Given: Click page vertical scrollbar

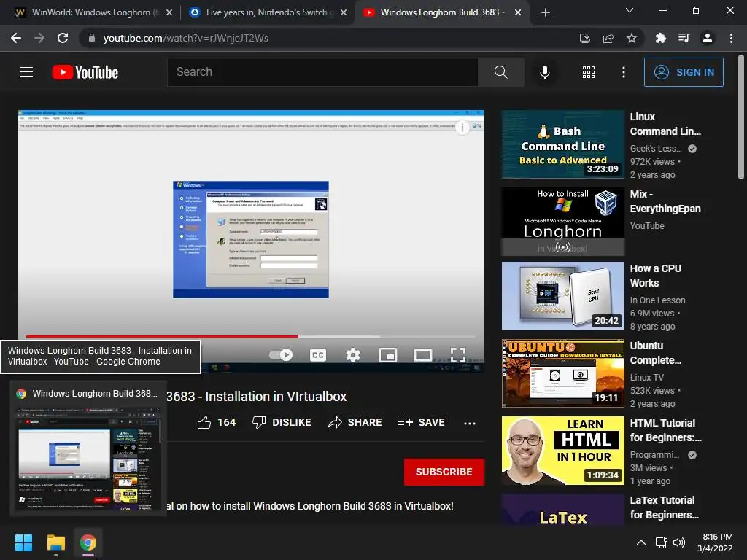Looking at the screenshot, I should (x=741, y=117).
